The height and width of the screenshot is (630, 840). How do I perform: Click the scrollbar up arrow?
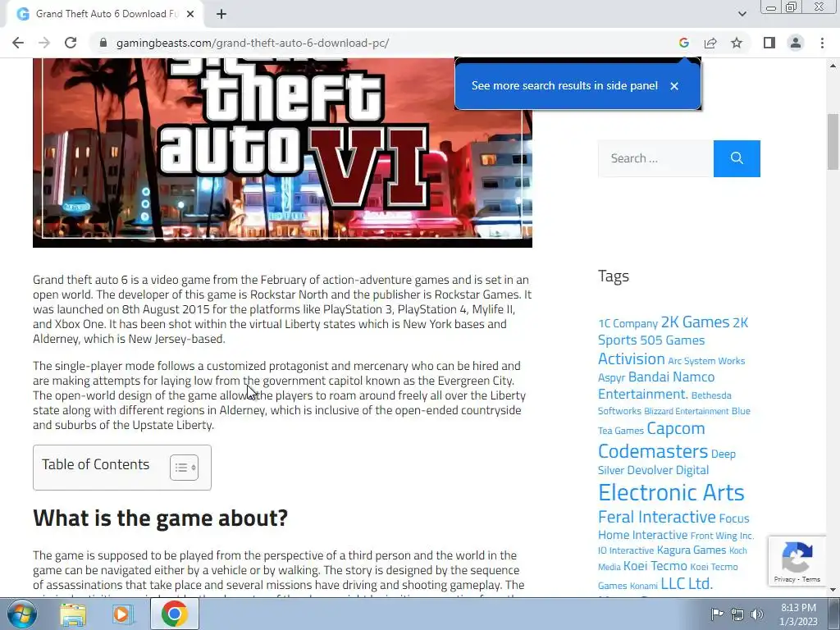point(833,66)
